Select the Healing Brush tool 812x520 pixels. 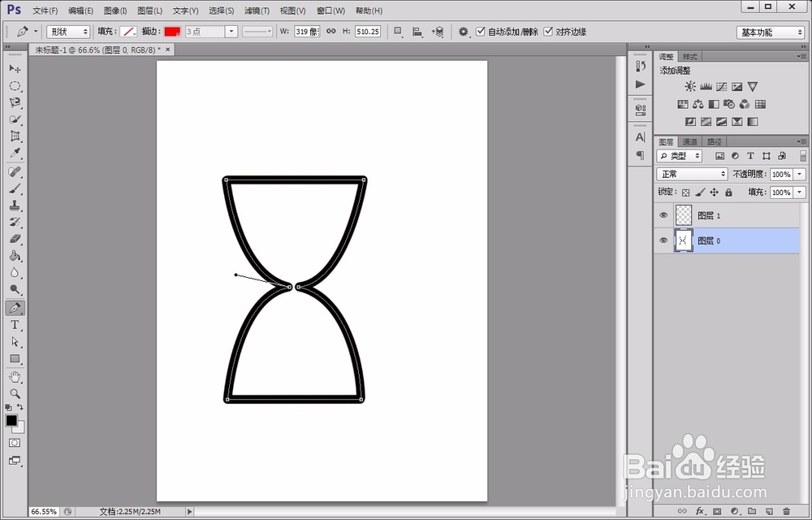[x=15, y=171]
